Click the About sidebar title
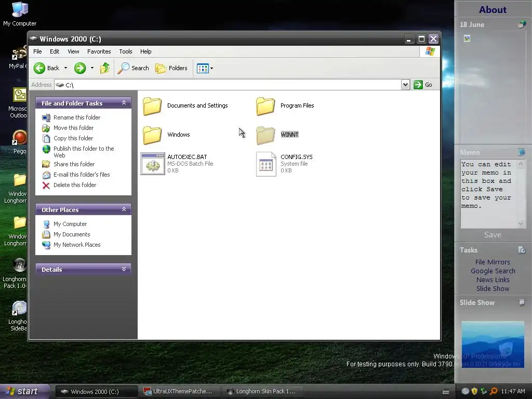532x399 pixels. [x=493, y=10]
